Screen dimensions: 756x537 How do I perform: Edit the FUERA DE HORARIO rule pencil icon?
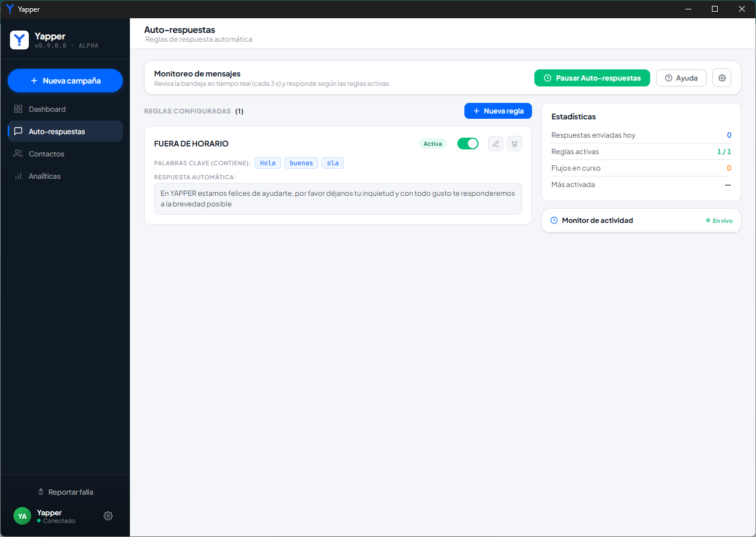tap(496, 144)
